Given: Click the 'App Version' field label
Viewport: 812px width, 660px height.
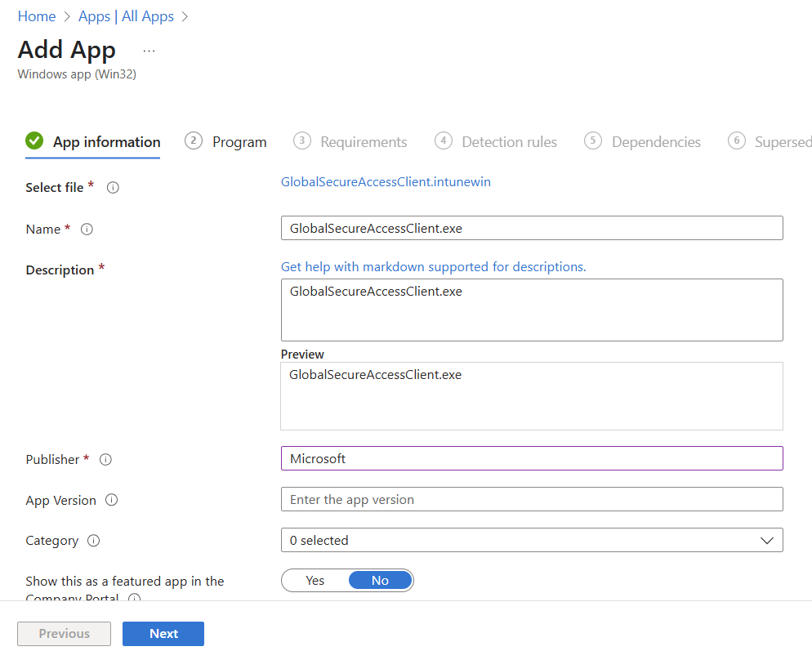Looking at the screenshot, I should [x=61, y=500].
